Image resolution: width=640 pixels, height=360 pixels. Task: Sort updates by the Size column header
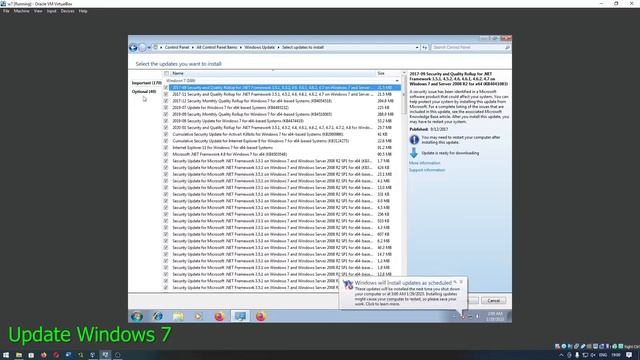click(x=388, y=73)
